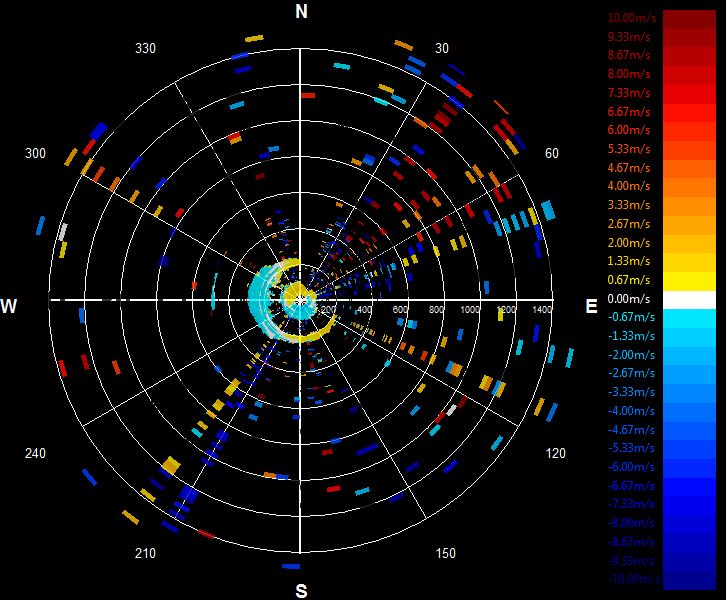Click the 10.00m/s legend label
The height and width of the screenshot is (600, 726).
pos(632,18)
